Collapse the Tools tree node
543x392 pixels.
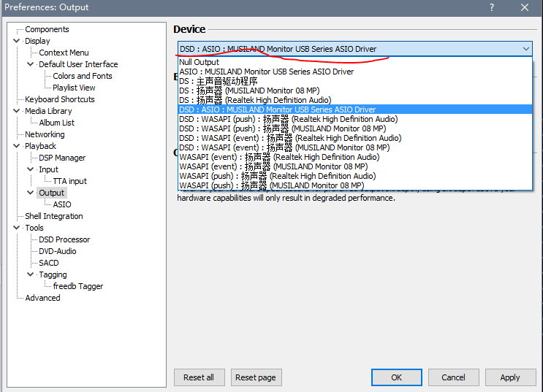[17, 228]
